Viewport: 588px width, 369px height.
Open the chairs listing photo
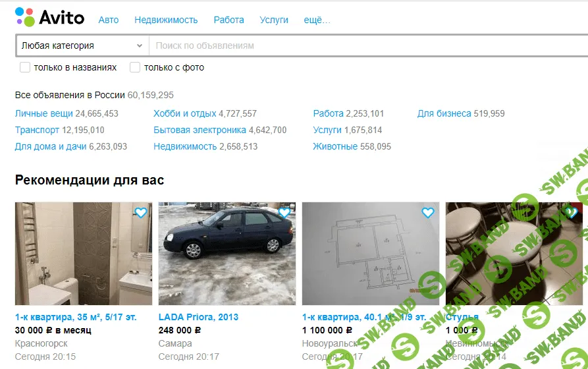pyautogui.click(x=514, y=254)
